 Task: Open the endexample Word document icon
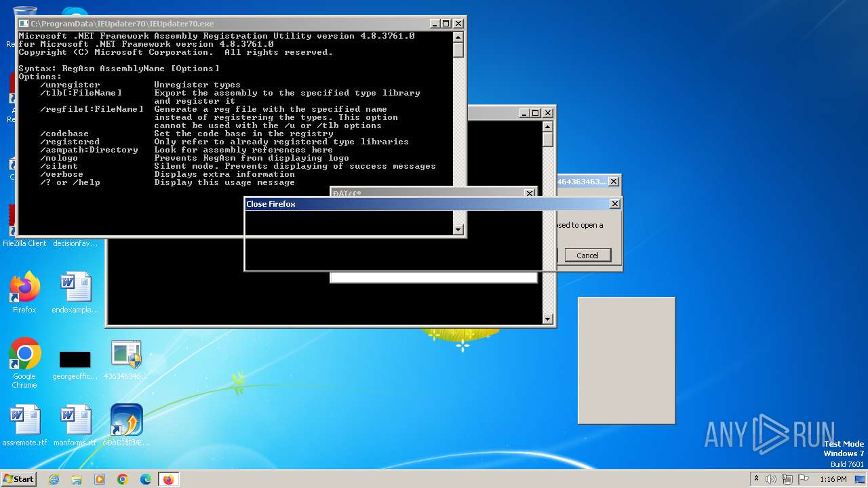pyautogui.click(x=75, y=291)
